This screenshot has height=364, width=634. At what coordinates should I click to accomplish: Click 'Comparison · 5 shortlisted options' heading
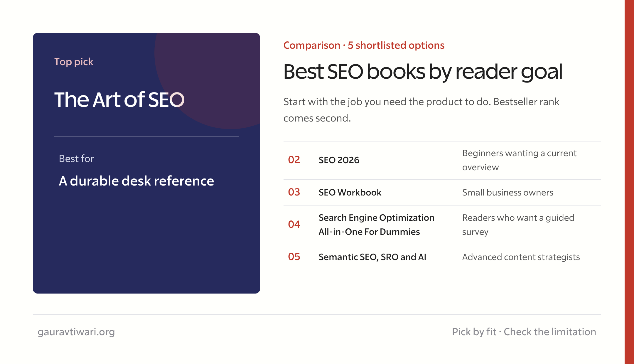(364, 45)
